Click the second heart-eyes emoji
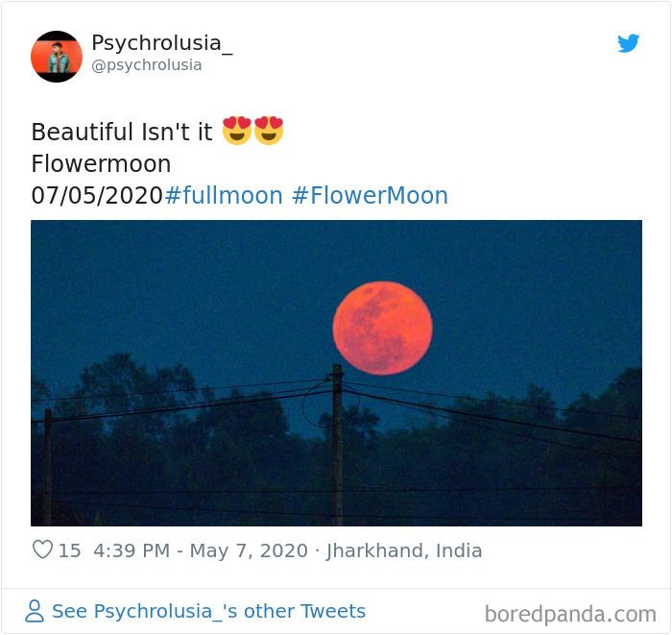 point(269,131)
